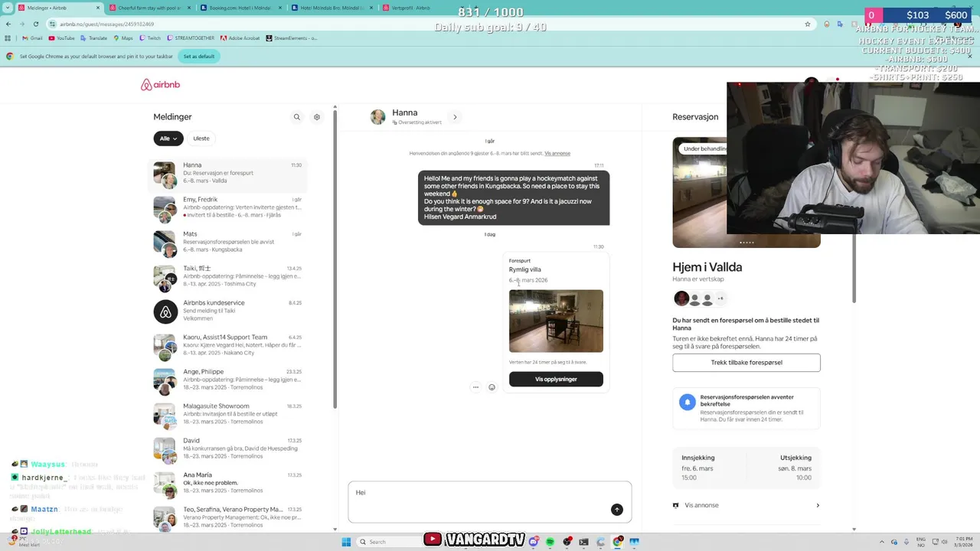Open the Taiki conversation
980x551 pixels.
coord(227,277)
